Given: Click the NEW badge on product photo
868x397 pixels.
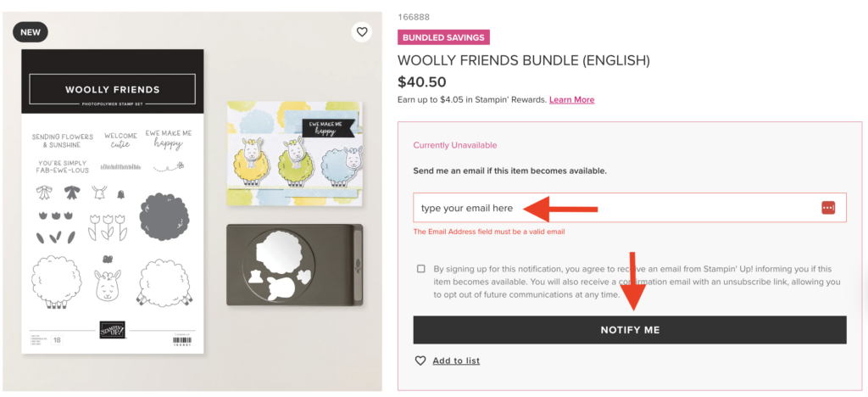Looking at the screenshot, I should 30,32.
